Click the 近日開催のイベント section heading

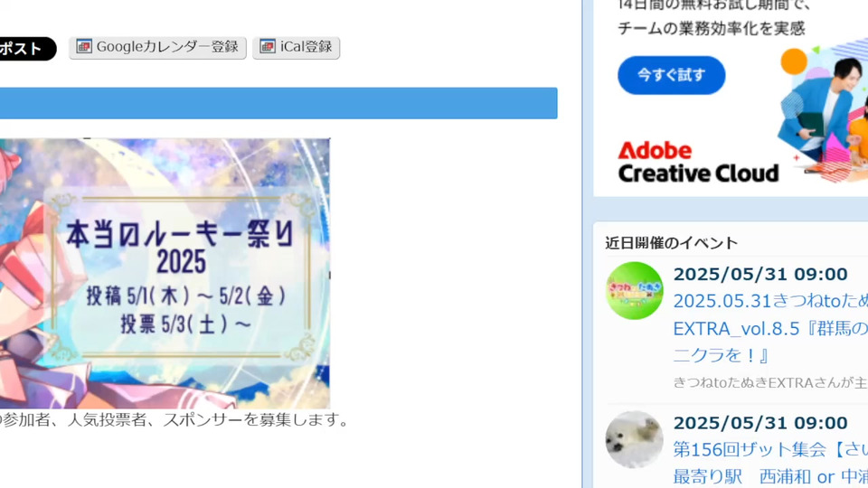click(672, 243)
